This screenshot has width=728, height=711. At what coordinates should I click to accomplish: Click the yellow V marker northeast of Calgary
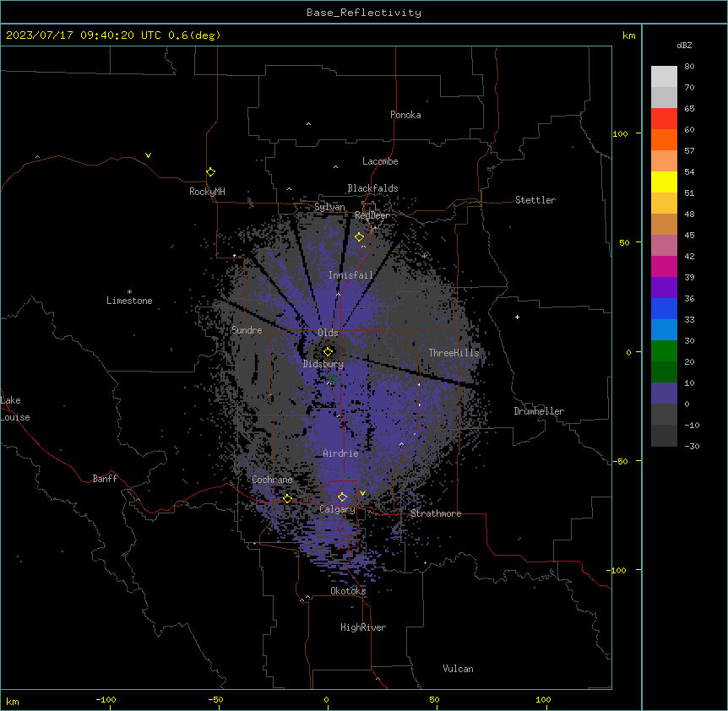(x=362, y=493)
